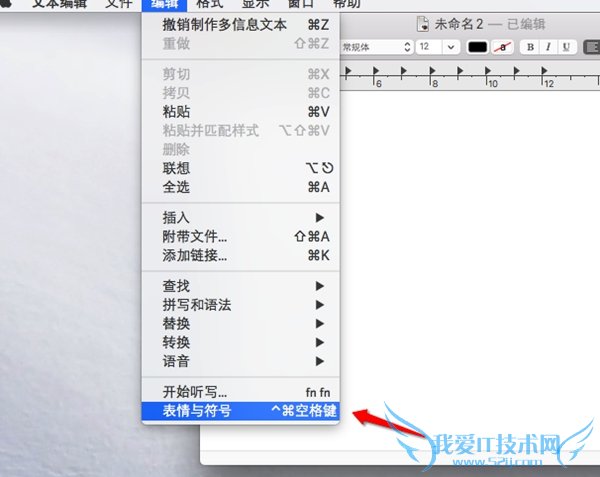
Task: Choose 全选 from the edit menu
Action: coord(241,187)
